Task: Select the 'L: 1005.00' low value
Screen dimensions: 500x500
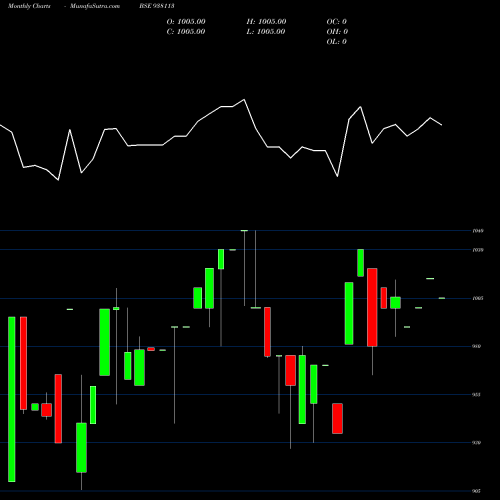Action: [x=266, y=32]
